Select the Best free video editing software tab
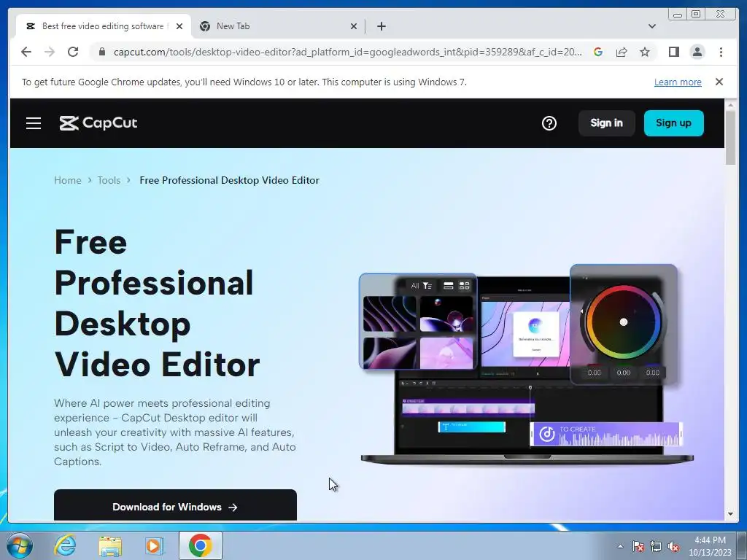 [x=103, y=26]
